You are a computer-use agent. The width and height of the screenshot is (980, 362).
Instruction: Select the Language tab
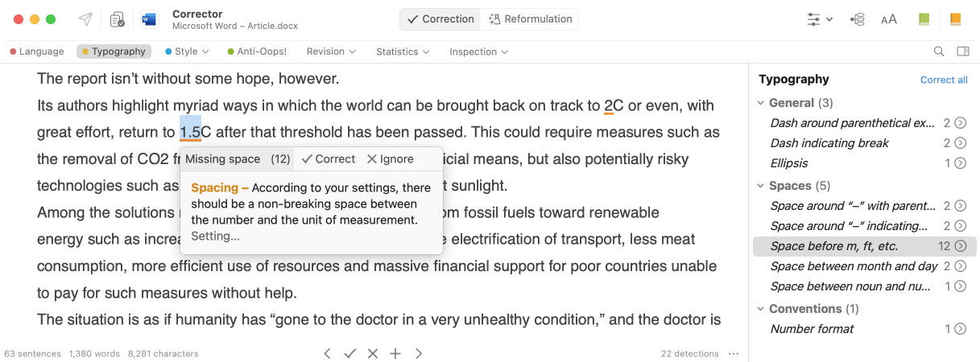coord(37,51)
